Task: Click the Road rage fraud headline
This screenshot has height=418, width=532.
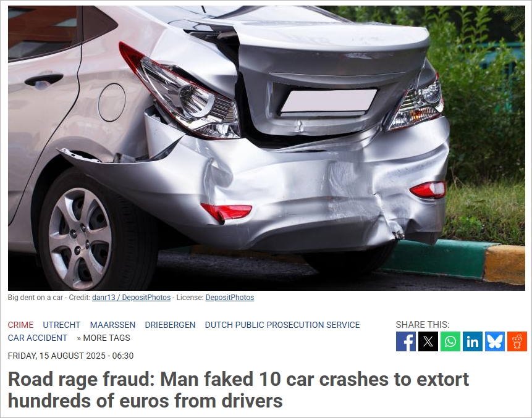Action: click(x=238, y=390)
